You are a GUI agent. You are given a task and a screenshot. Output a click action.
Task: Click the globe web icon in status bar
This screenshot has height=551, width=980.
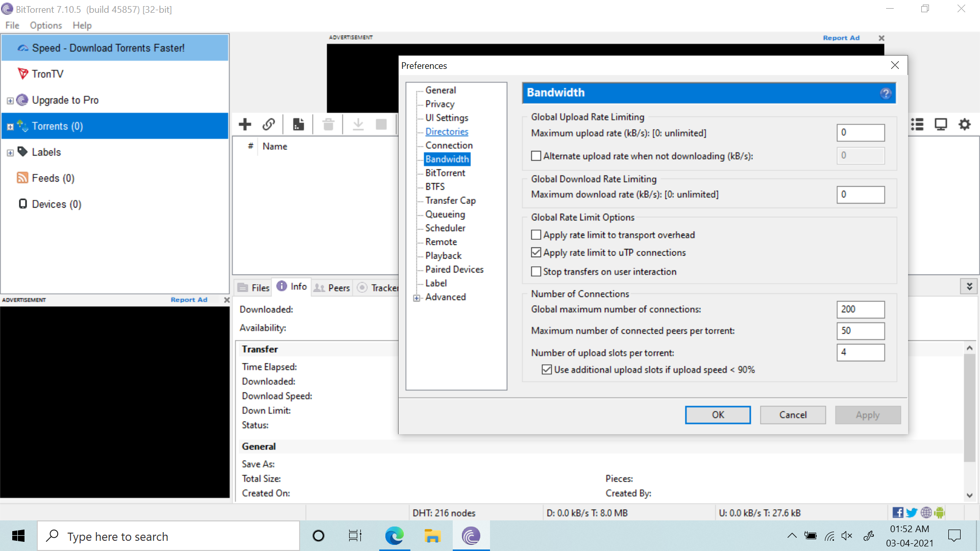coord(926,513)
